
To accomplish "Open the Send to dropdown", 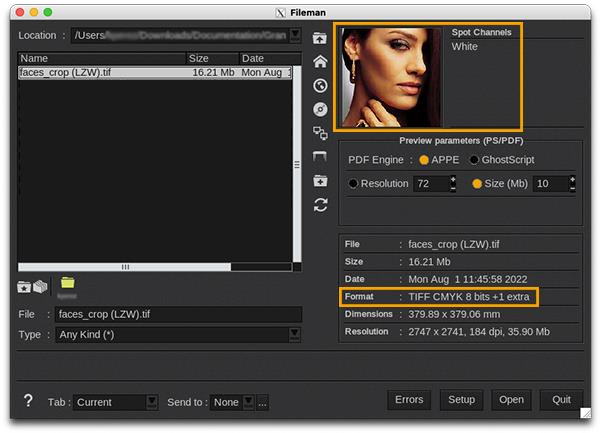I will (x=249, y=402).
